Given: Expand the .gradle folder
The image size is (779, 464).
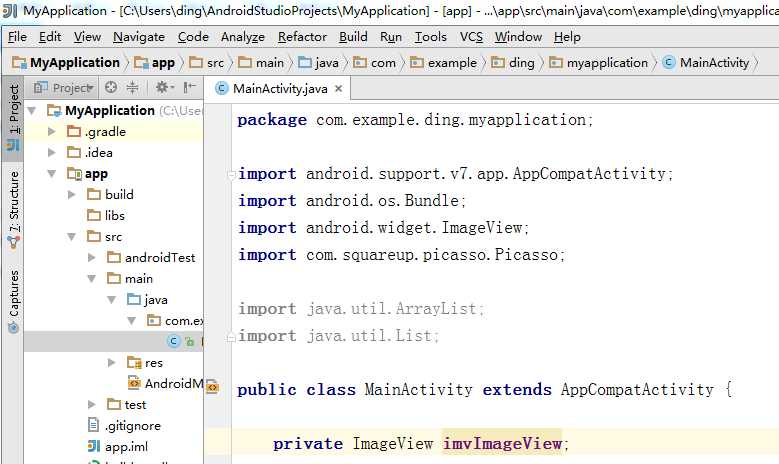Looking at the screenshot, I should coord(51,132).
